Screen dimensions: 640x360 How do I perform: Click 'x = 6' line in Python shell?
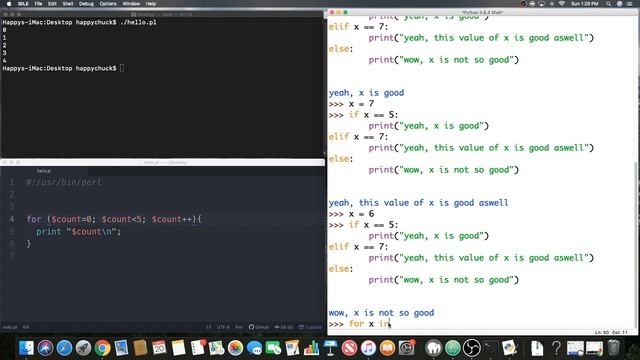click(x=361, y=213)
